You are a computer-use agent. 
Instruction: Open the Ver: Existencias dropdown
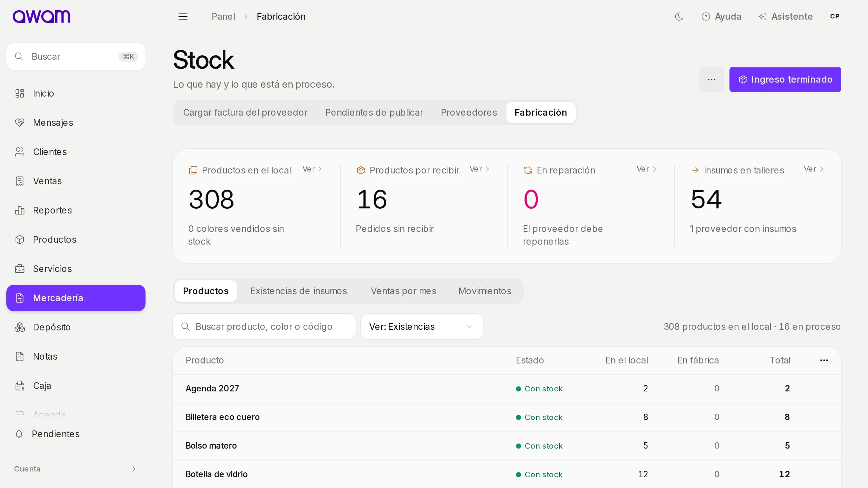coord(422,327)
